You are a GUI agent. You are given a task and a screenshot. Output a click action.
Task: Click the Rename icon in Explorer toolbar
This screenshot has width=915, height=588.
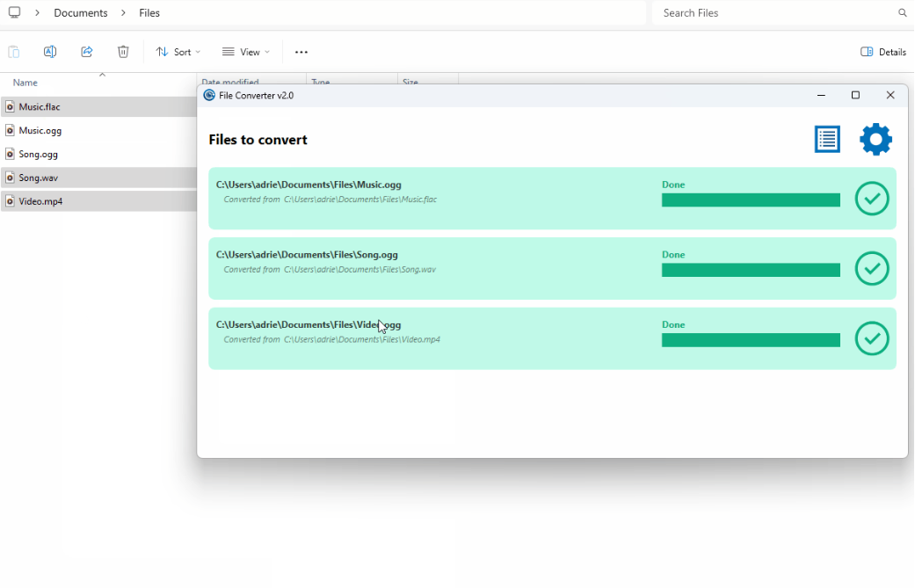tap(50, 52)
